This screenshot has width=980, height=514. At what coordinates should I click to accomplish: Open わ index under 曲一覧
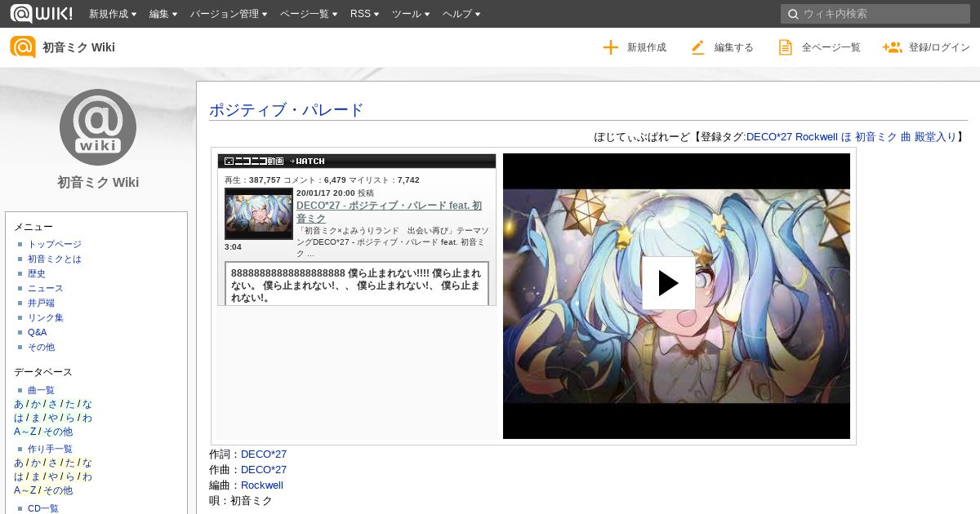pos(87,418)
